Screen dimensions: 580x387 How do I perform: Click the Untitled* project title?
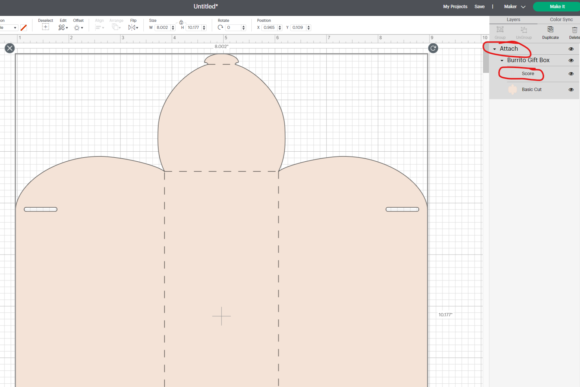[x=206, y=6]
